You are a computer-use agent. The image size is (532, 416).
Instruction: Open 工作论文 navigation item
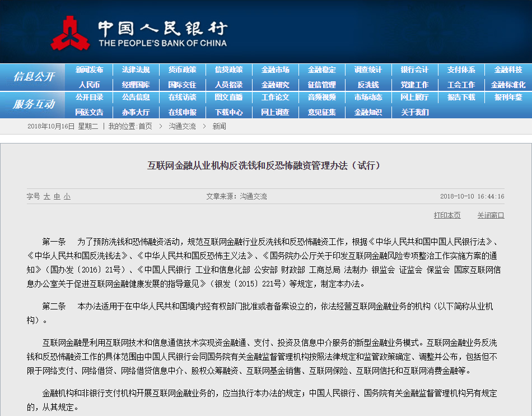[x=275, y=97]
